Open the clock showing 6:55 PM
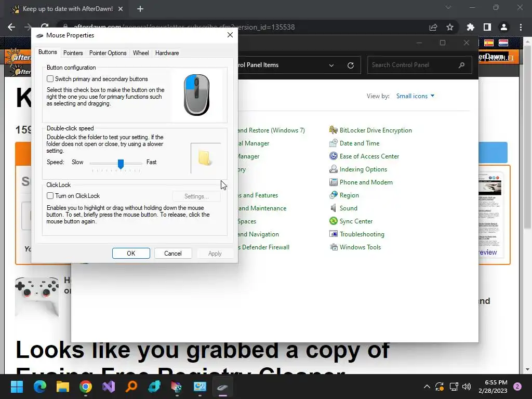The image size is (532, 399). 493,387
